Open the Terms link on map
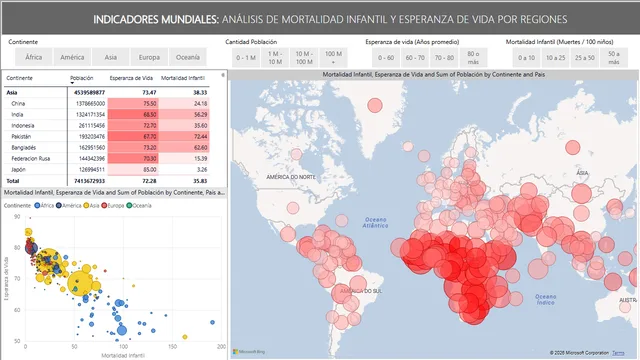 point(618,353)
